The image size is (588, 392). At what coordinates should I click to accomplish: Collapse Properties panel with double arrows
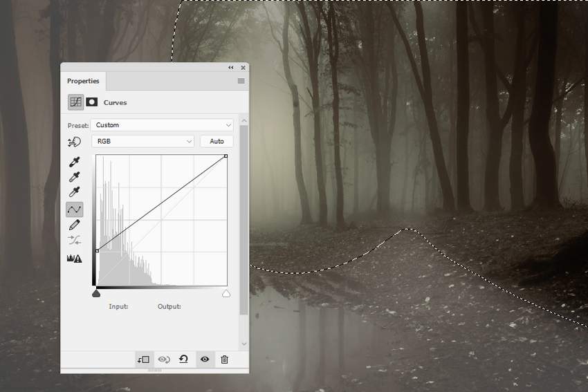coord(230,68)
